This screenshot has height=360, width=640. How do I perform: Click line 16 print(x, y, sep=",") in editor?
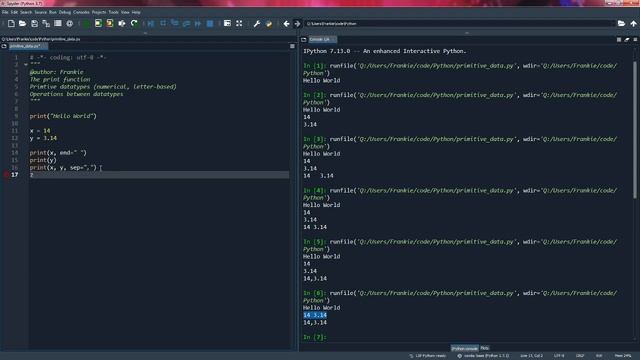point(63,167)
